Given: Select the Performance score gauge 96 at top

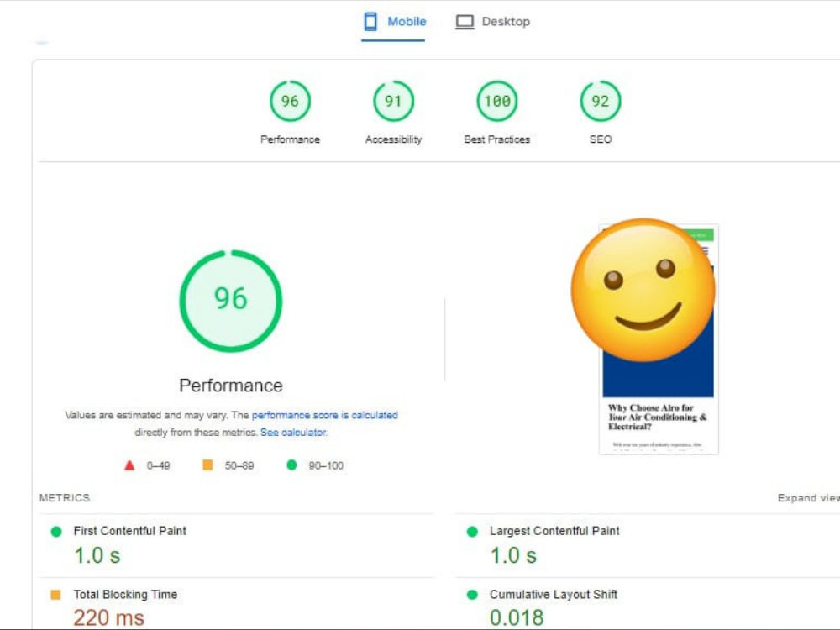Looking at the screenshot, I should [x=290, y=101].
